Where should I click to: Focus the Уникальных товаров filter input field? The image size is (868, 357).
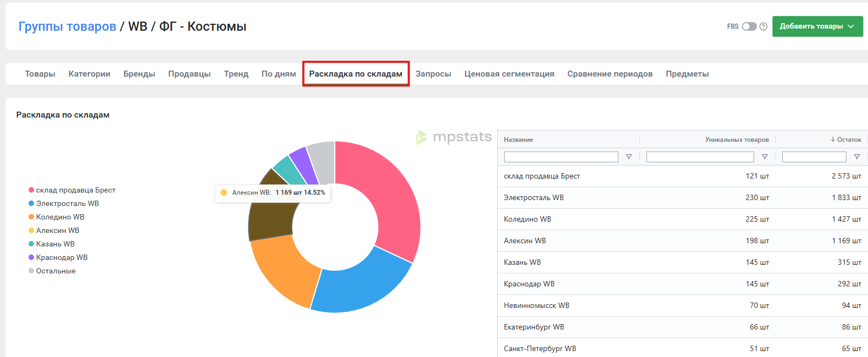pyautogui.click(x=700, y=157)
